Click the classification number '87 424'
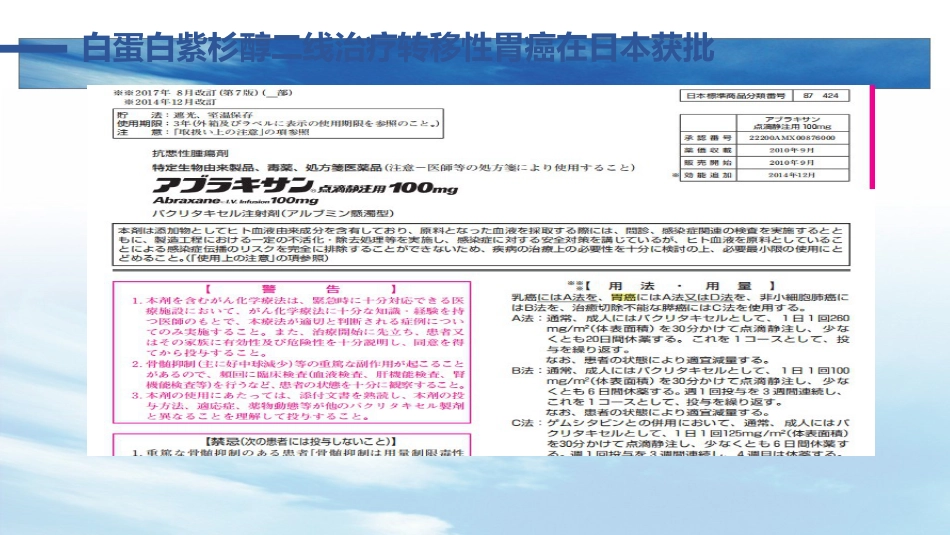The width and height of the screenshot is (950, 535). pos(820,96)
